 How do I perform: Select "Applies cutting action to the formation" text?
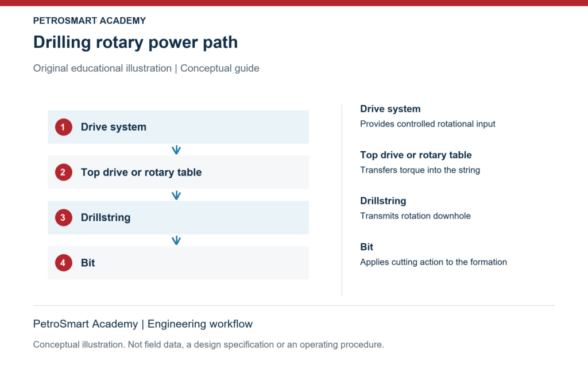[434, 262]
